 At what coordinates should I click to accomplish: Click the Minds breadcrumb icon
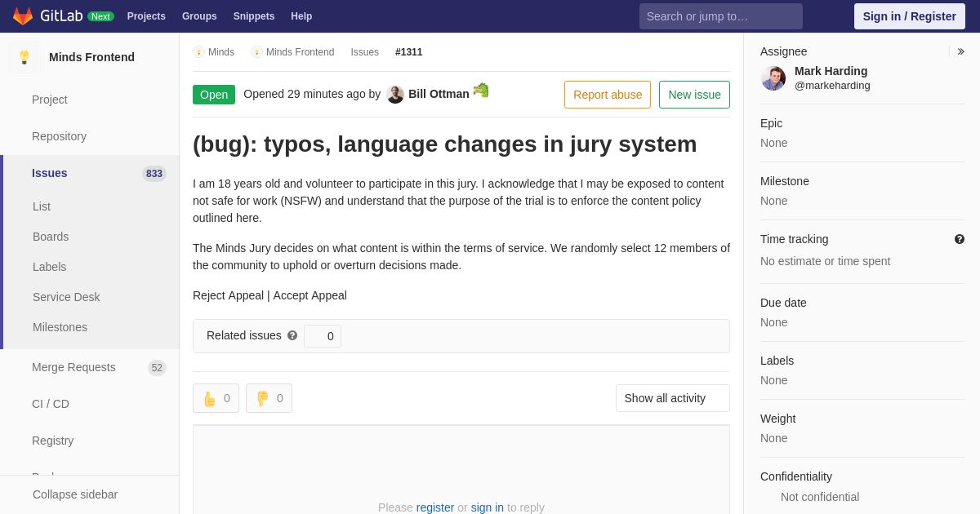coord(198,52)
